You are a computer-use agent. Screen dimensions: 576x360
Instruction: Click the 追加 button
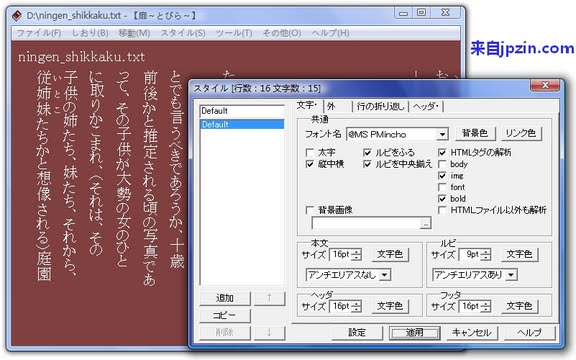225,298
